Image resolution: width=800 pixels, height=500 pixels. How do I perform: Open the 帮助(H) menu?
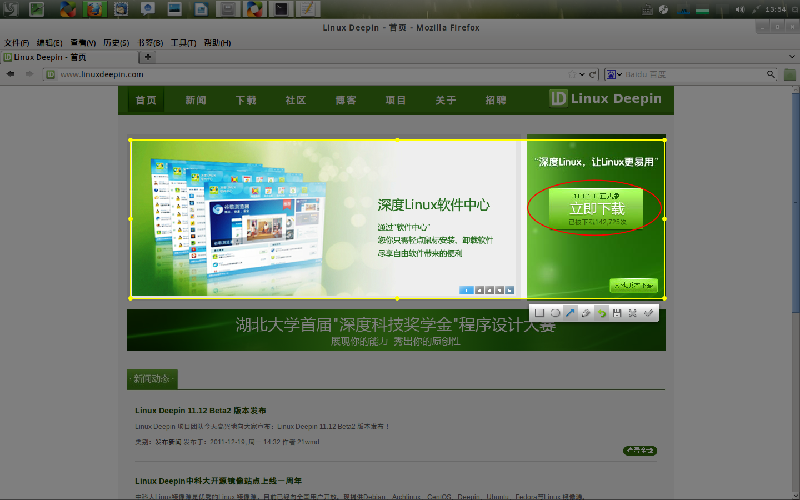coord(217,43)
